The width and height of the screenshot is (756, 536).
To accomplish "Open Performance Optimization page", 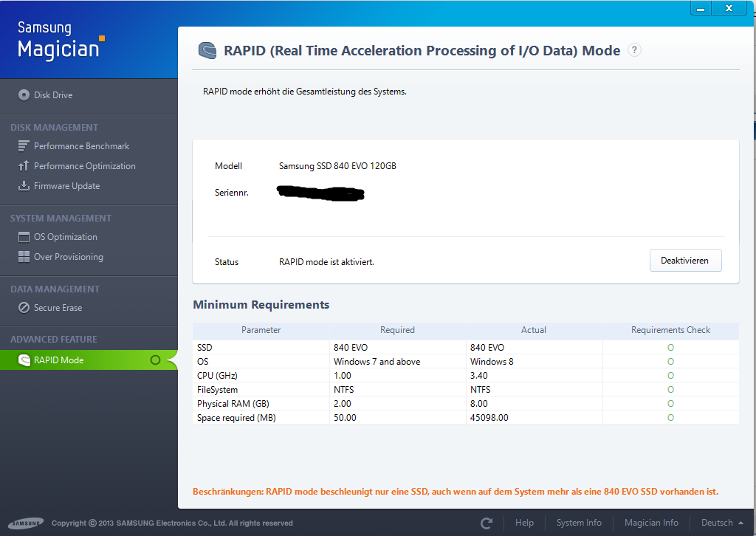I will (84, 166).
